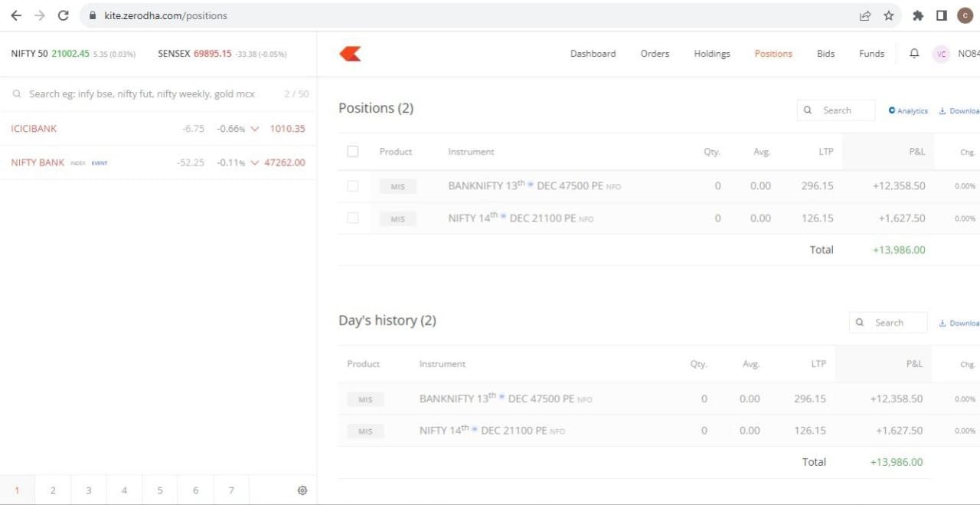
Task: Focus the Day's history search box
Action: coord(888,323)
